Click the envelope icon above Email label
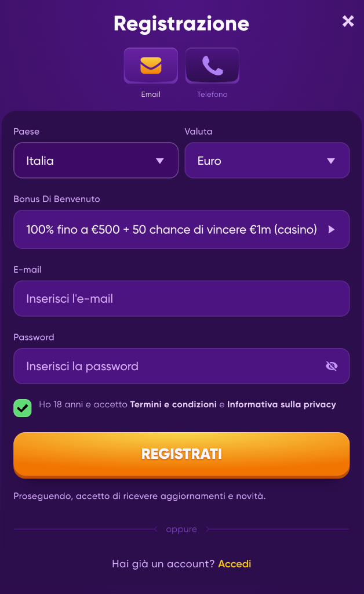Image resolution: width=364 pixels, height=594 pixels. pos(151,65)
